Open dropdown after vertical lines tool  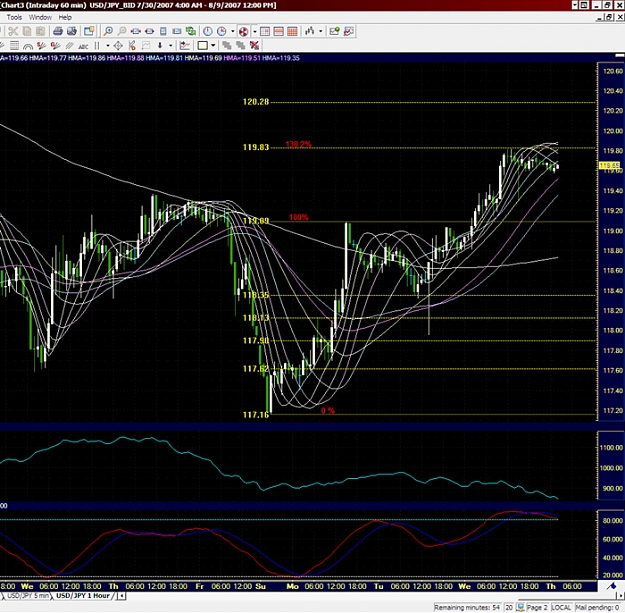108,45
